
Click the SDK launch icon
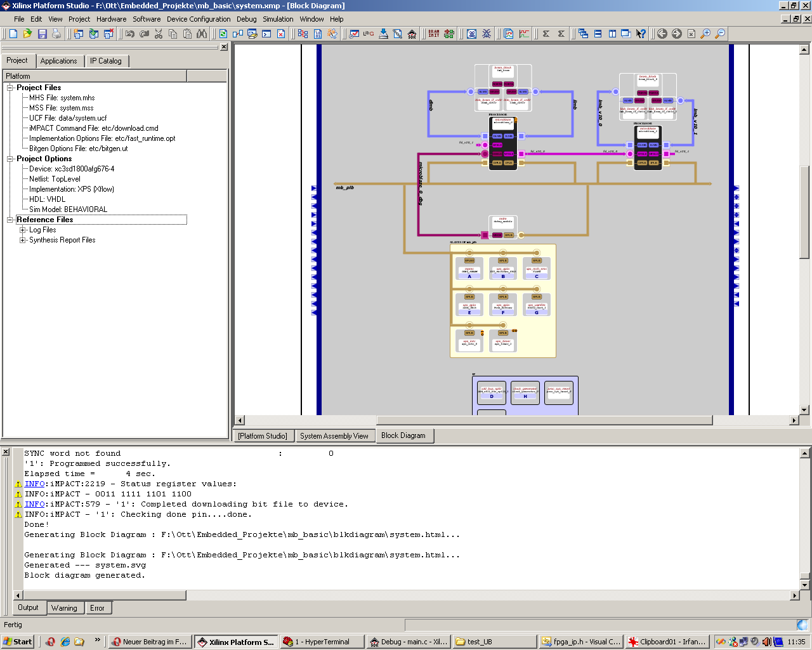click(x=412, y=34)
